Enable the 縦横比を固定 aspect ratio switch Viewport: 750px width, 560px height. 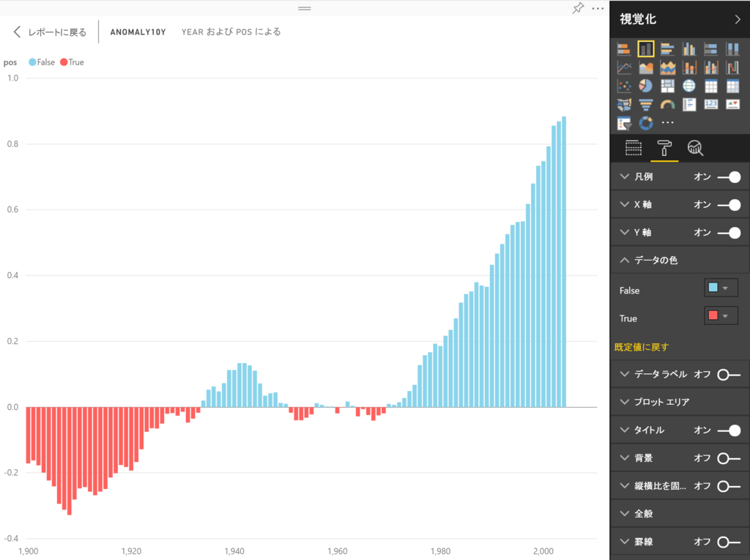pos(729,486)
